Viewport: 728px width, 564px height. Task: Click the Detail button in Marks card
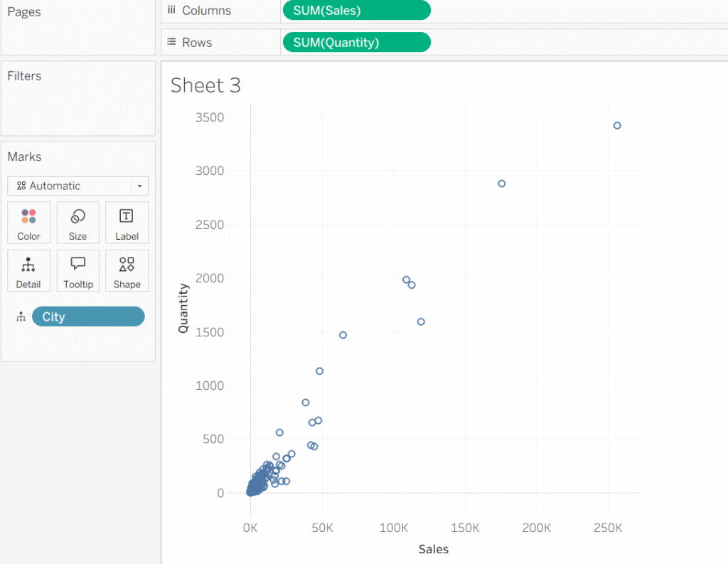(x=28, y=271)
